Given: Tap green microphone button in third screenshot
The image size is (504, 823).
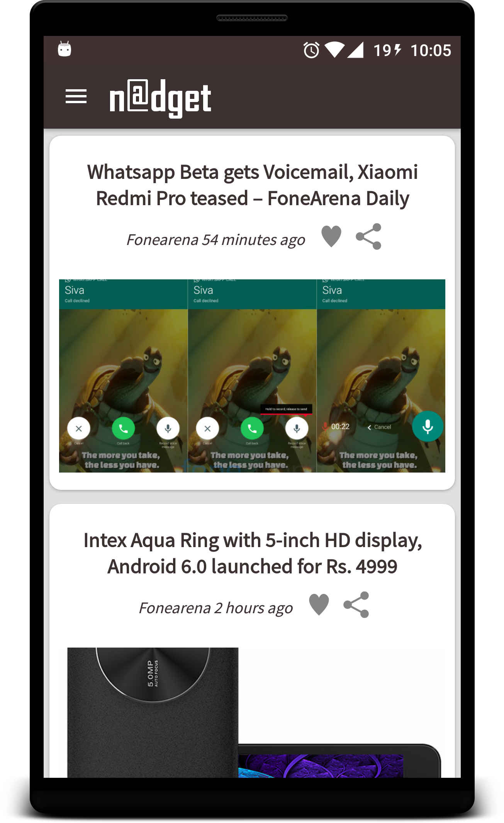Looking at the screenshot, I should [x=427, y=427].
